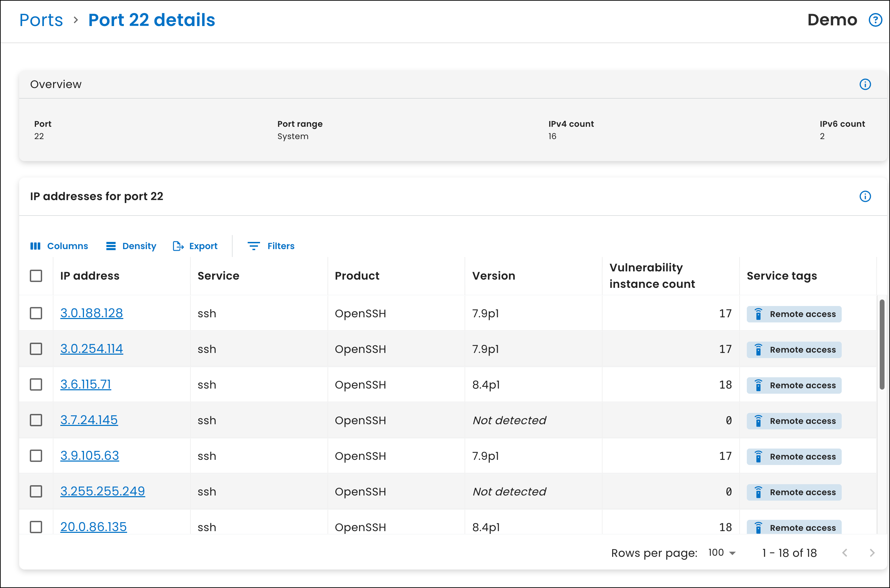Viewport: 890px width, 588px height.
Task: Go to previous page of results
Action: (844, 553)
